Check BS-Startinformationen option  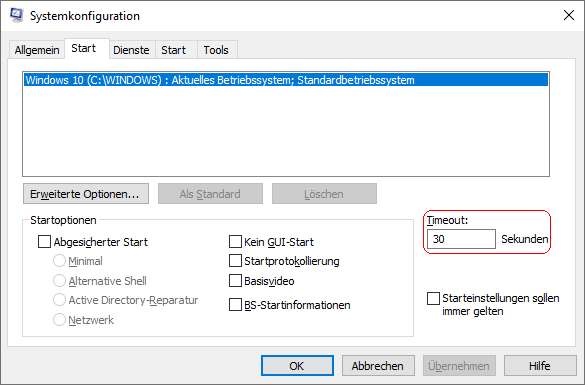(235, 305)
